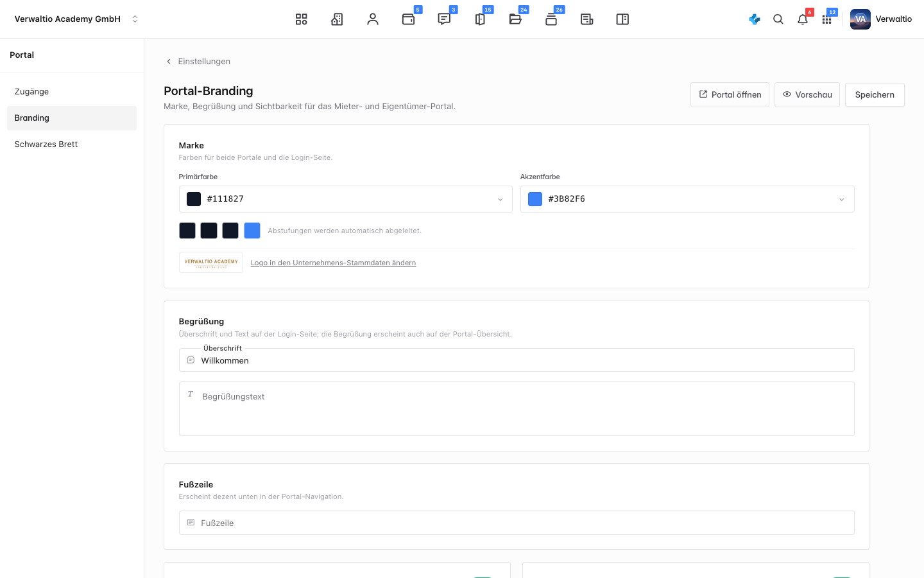The width and height of the screenshot is (924, 578).
Task: Open the person contacts icon in top navigation
Action: pos(373,19)
